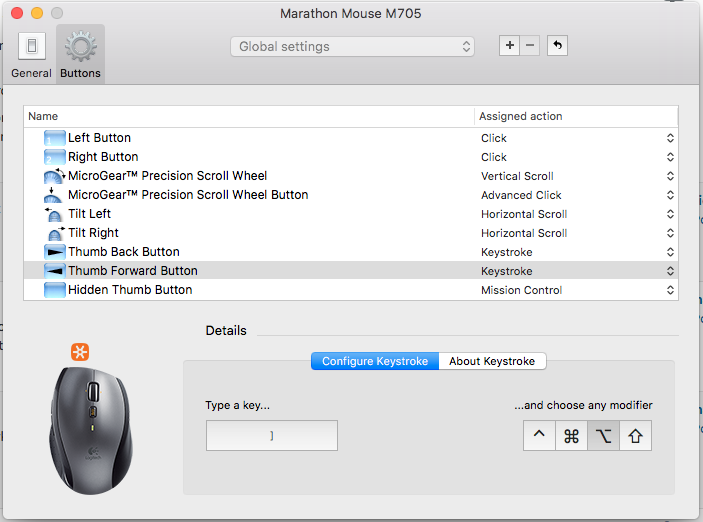Click the Marathon Mouse picture
Viewport: 703px width, 522px height.
tap(91, 431)
